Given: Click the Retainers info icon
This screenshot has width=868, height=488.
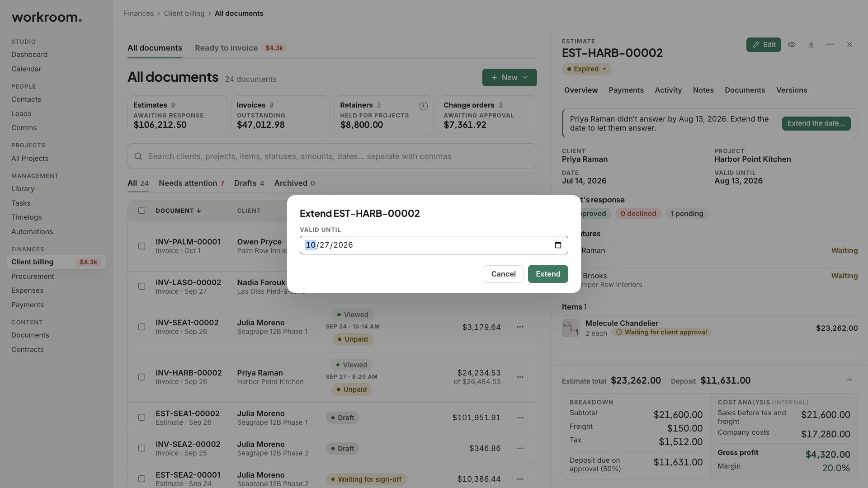Looking at the screenshot, I should click(423, 106).
